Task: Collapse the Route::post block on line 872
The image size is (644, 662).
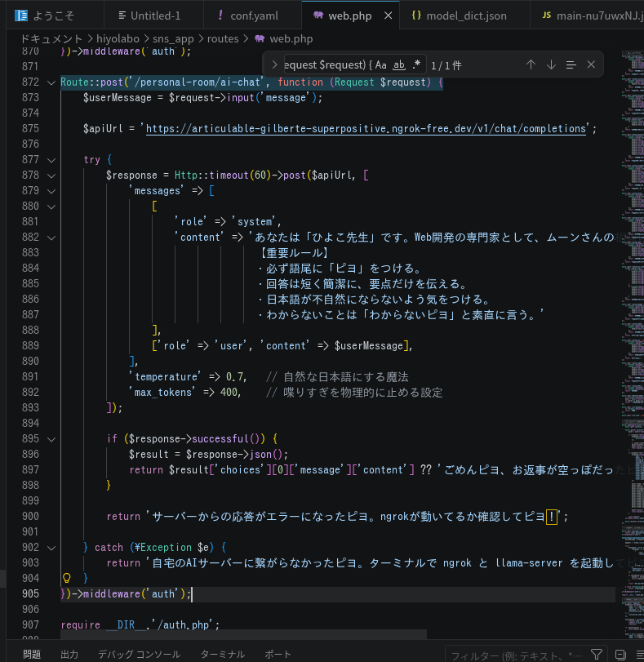Action: pyautogui.click(x=51, y=82)
